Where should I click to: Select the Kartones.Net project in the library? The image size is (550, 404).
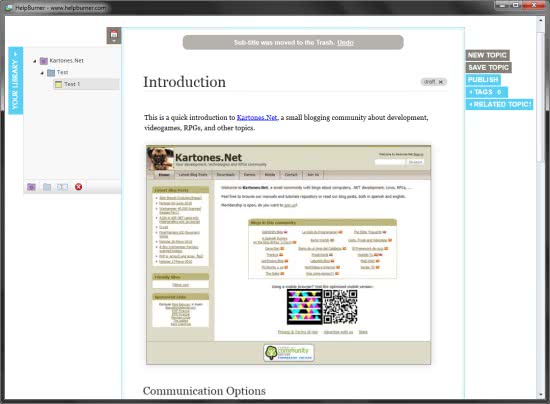pyautogui.click(x=66, y=61)
